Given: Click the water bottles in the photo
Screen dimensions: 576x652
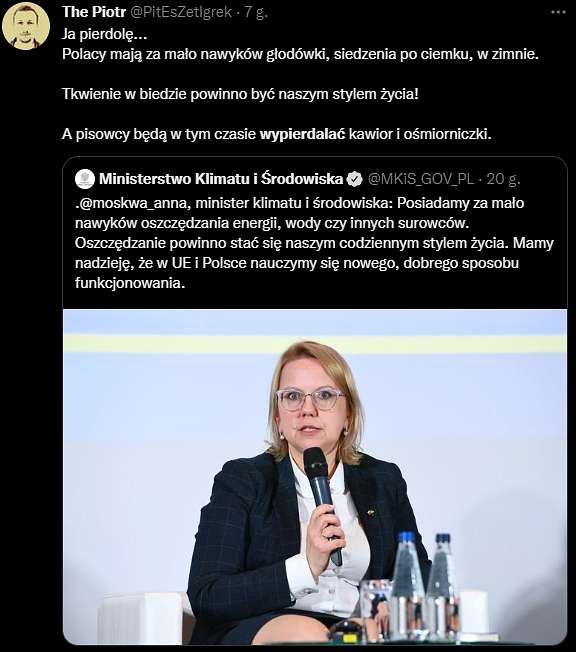Looking at the screenshot, I should pos(426,585).
